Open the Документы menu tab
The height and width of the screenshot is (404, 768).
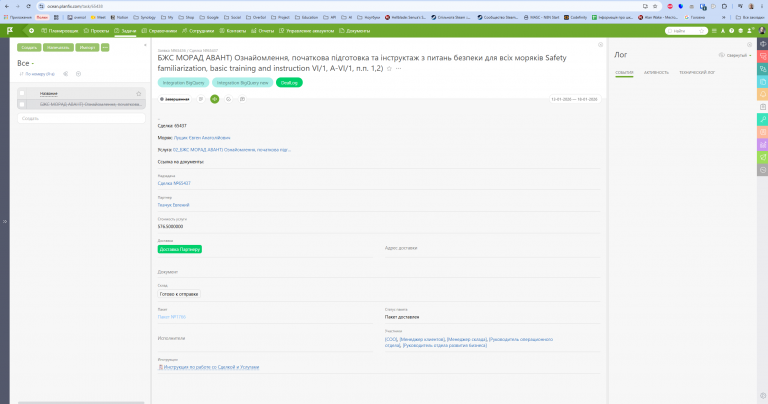point(355,30)
